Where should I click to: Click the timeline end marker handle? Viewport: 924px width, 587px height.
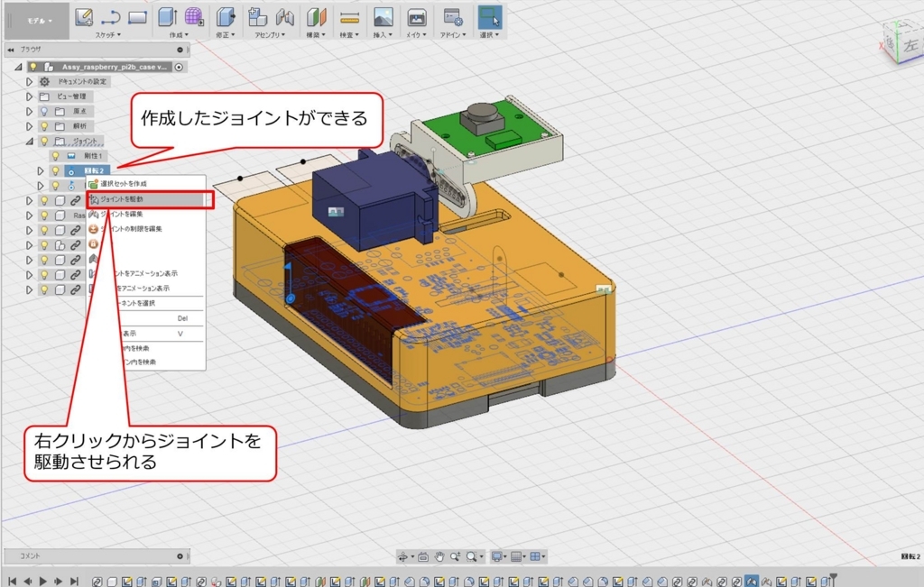coord(833,580)
